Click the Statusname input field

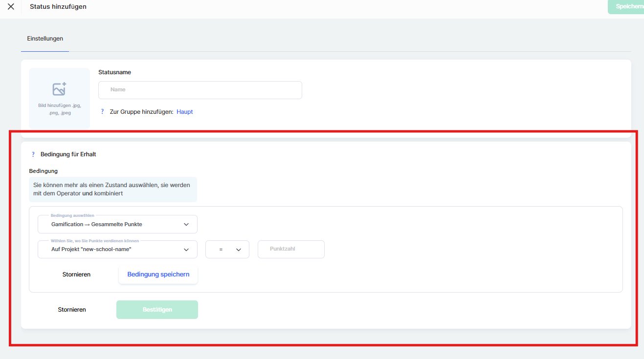200,90
